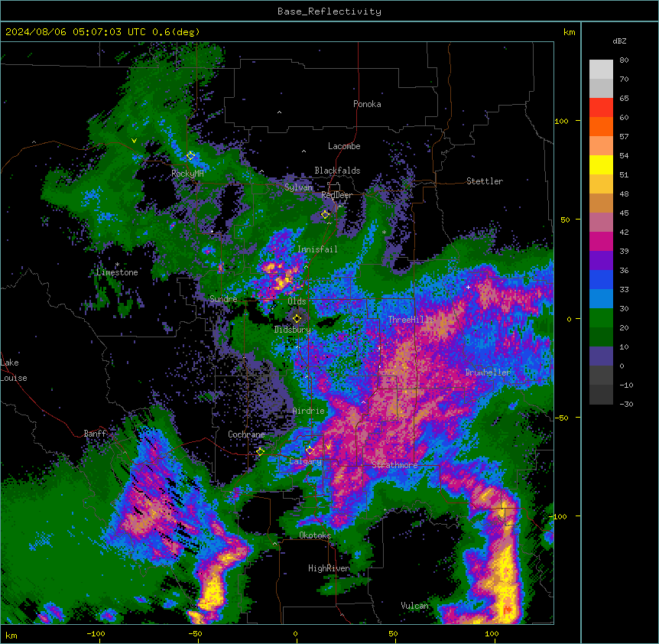
Task: Click the yellow diamond marker below Cochrane
Action: click(260, 452)
